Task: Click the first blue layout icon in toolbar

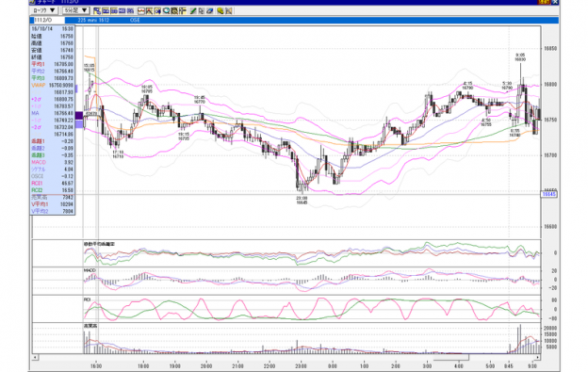Action: click(x=97, y=11)
